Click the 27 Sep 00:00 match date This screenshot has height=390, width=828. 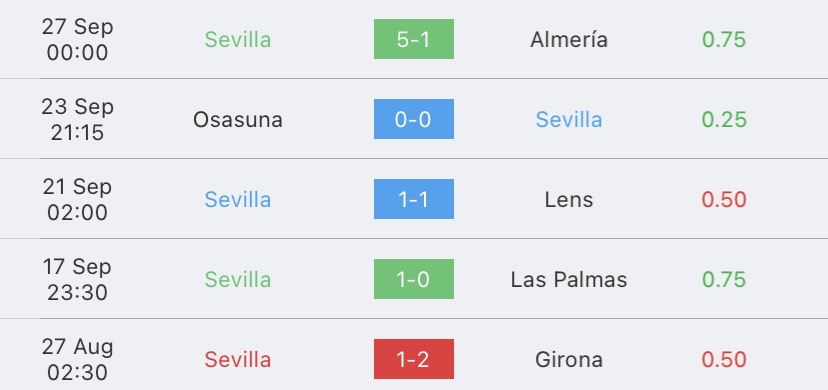pos(78,40)
